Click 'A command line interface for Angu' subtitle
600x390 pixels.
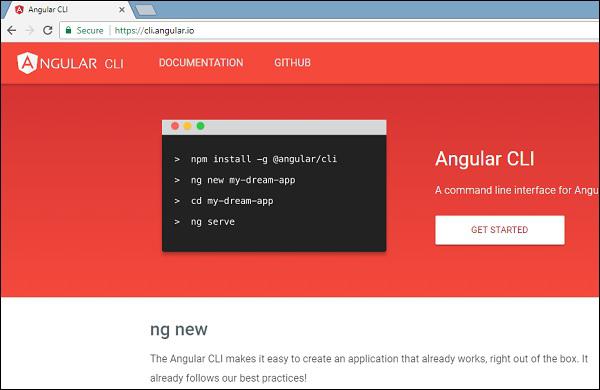(517, 190)
